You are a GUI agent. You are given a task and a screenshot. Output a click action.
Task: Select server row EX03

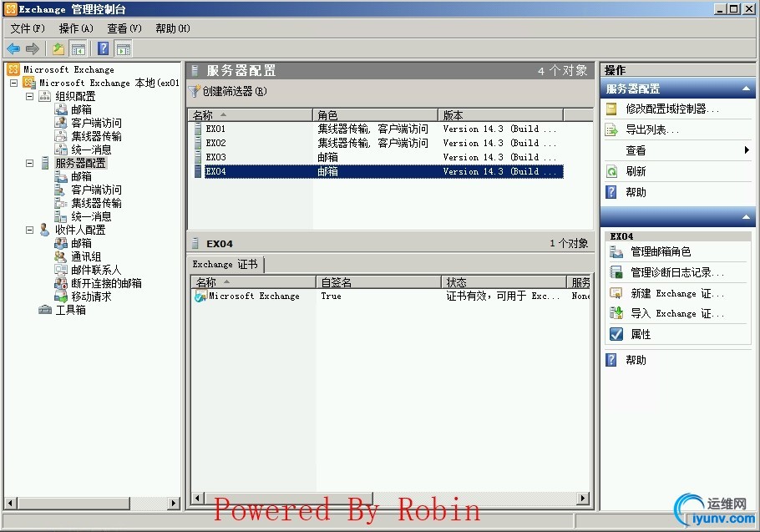click(x=378, y=157)
